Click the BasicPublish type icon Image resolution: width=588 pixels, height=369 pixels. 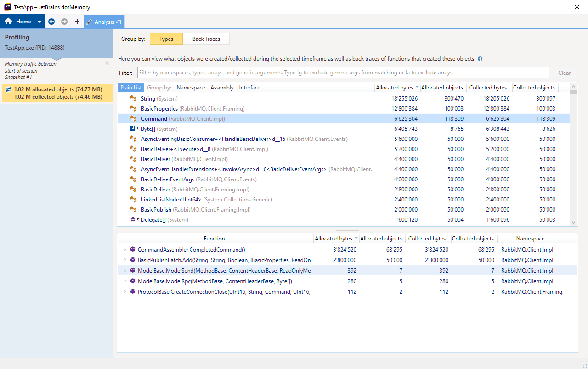pos(133,210)
